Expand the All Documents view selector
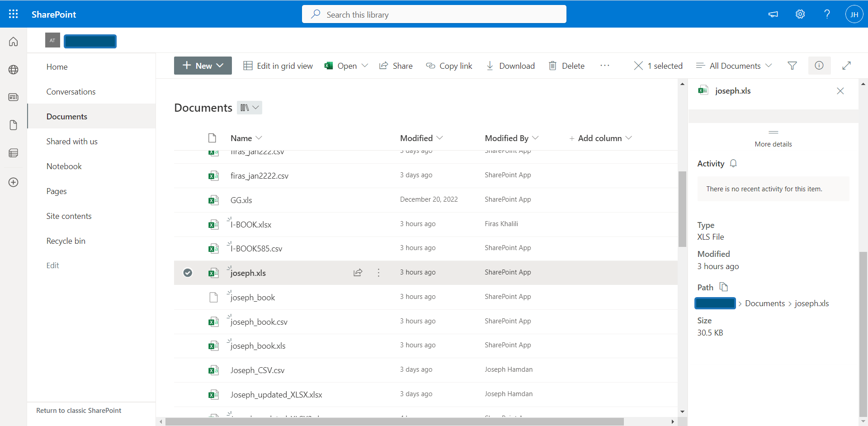The image size is (868, 426). (733, 66)
